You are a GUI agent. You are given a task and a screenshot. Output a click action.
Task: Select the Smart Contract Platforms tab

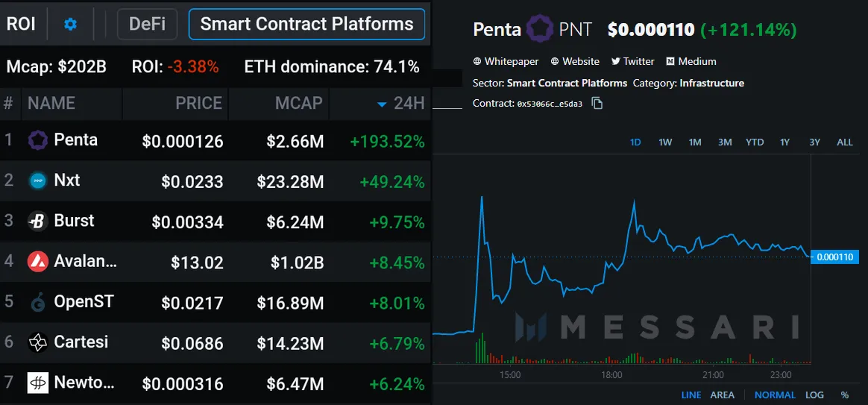click(x=306, y=25)
